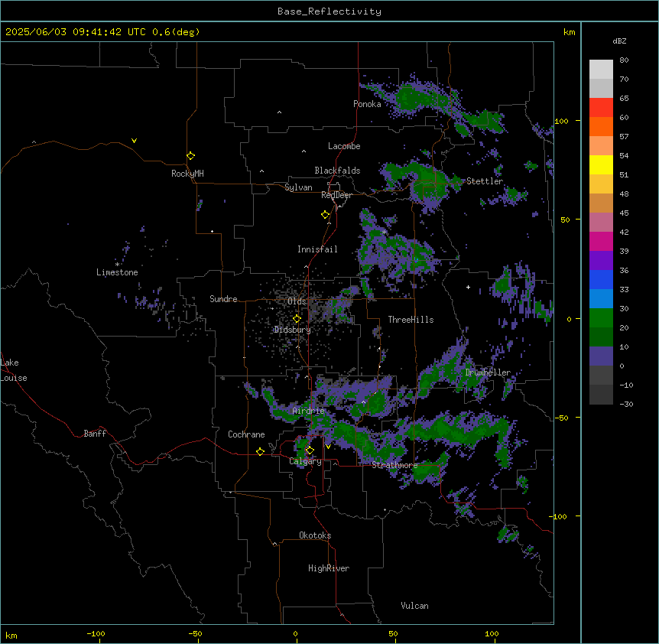Click the Okotoks town label
Viewport: 659px width, 644px height.
(x=315, y=535)
